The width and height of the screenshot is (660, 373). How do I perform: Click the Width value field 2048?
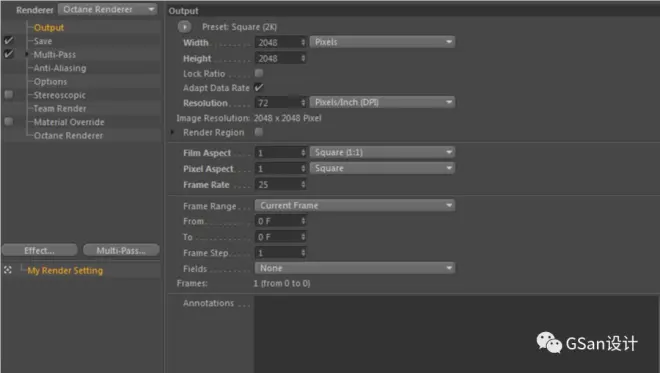point(277,42)
